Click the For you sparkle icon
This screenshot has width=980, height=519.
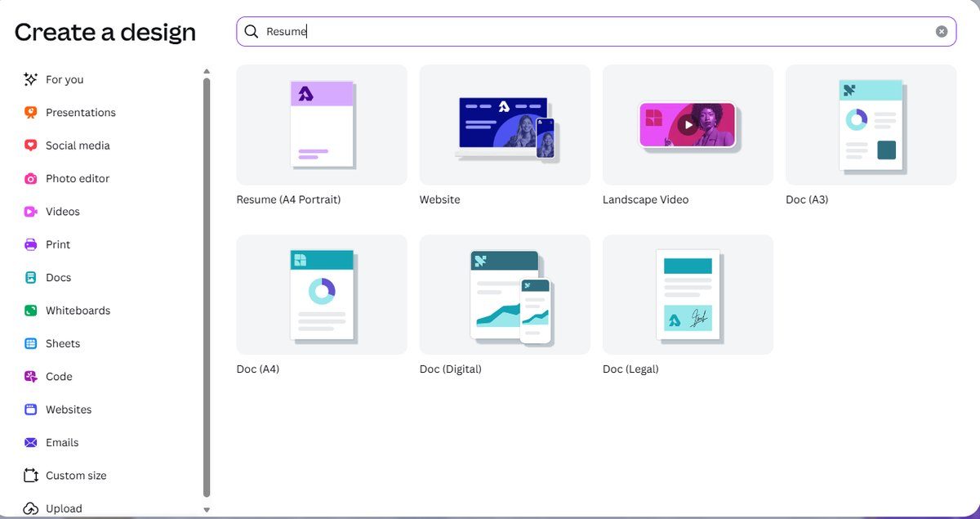point(31,79)
